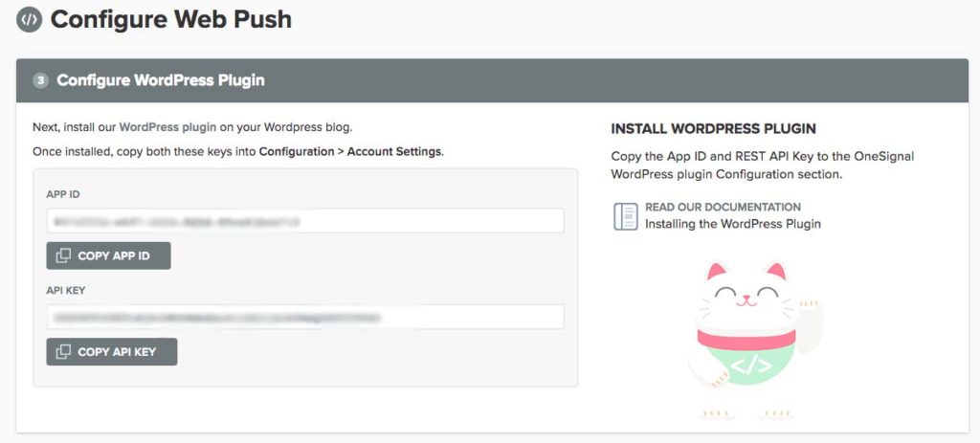
Task: Focus the APP ID text field
Action: [x=305, y=221]
